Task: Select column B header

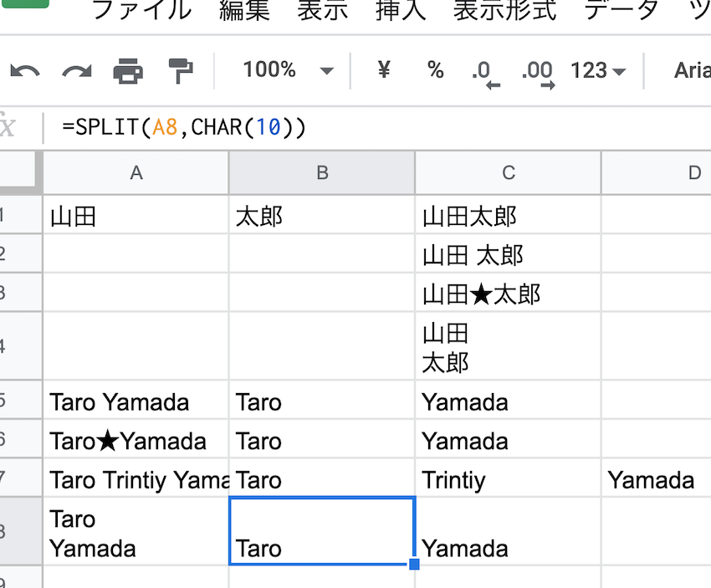Action: point(321,173)
